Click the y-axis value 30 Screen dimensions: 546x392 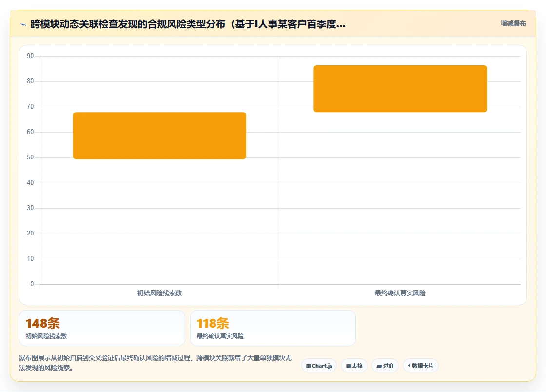pyautogui.click(x=30, y=208)
